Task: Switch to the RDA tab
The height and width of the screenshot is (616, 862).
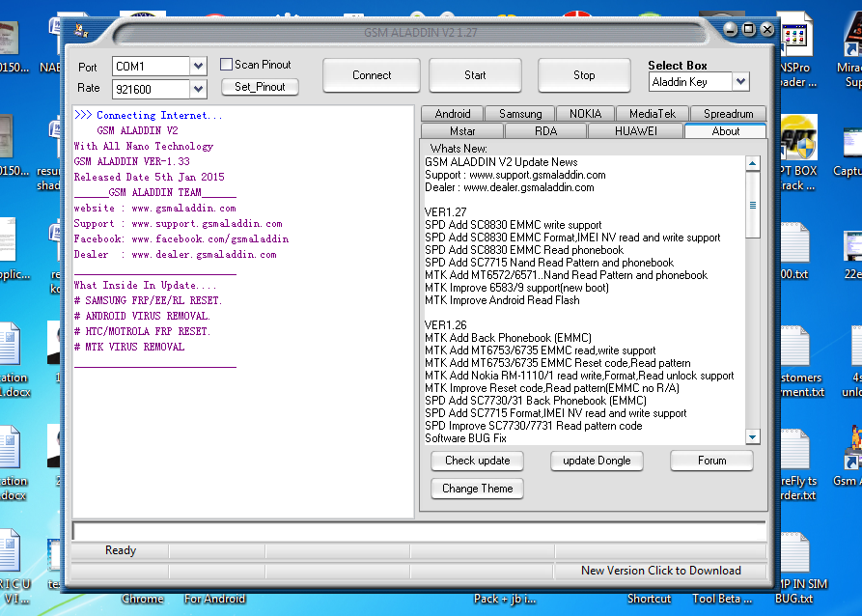Action: (x=546, y=131)
